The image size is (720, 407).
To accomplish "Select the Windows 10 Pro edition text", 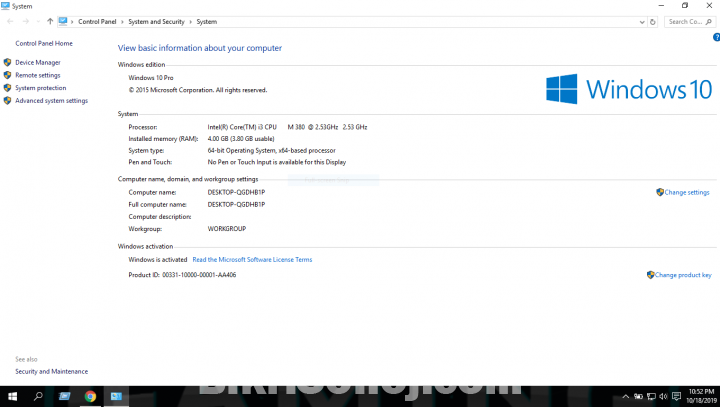I will 151,78.
